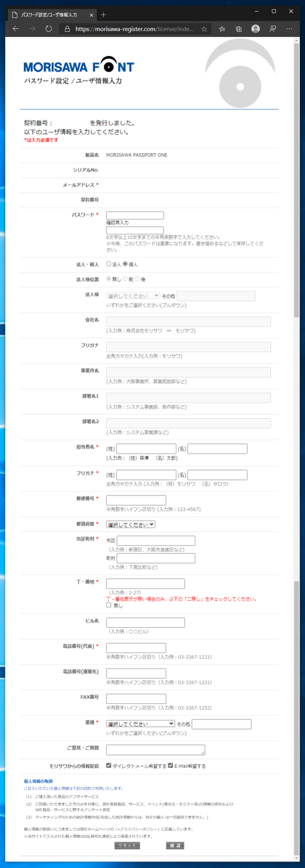Open a new browser tab
The image size is (305, 868).
click(104, 15)
